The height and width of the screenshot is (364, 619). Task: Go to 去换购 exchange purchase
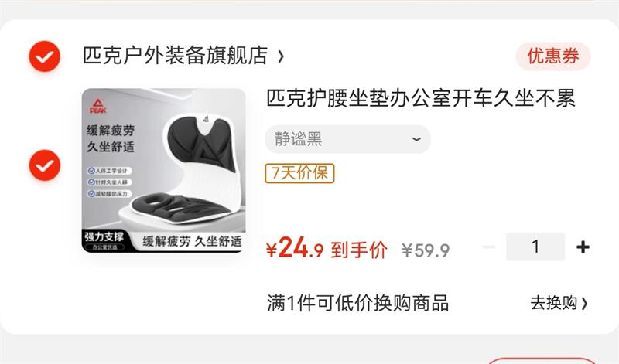click(559, 303)
